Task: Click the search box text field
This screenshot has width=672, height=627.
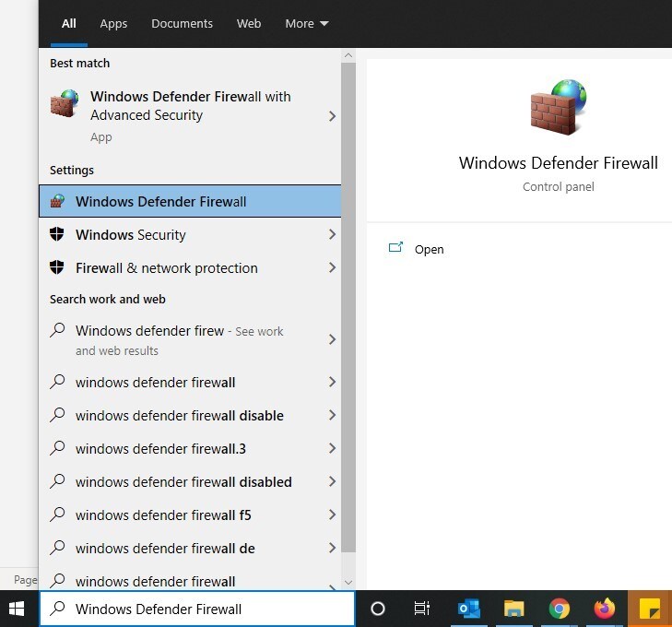Action: point(207,609)
